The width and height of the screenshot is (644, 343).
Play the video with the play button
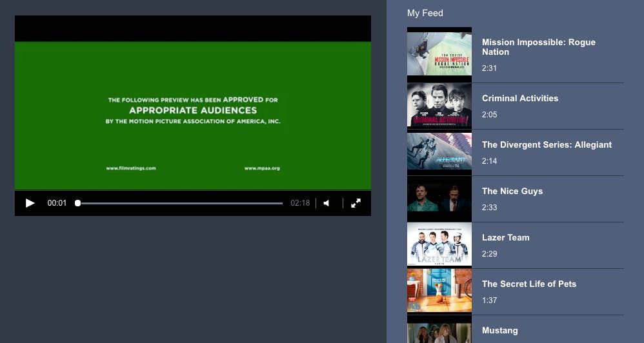point(30,203)
